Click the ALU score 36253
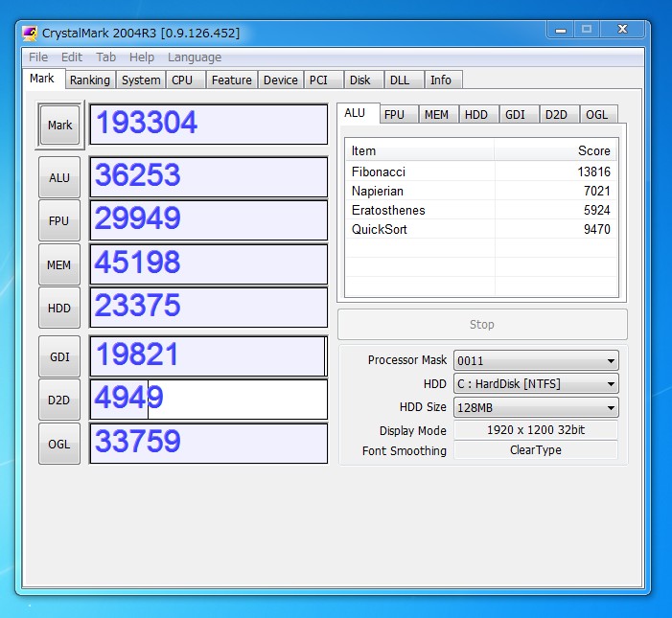Image resolution: width=672 pixels, height=618 pixels. pos(209,177)
